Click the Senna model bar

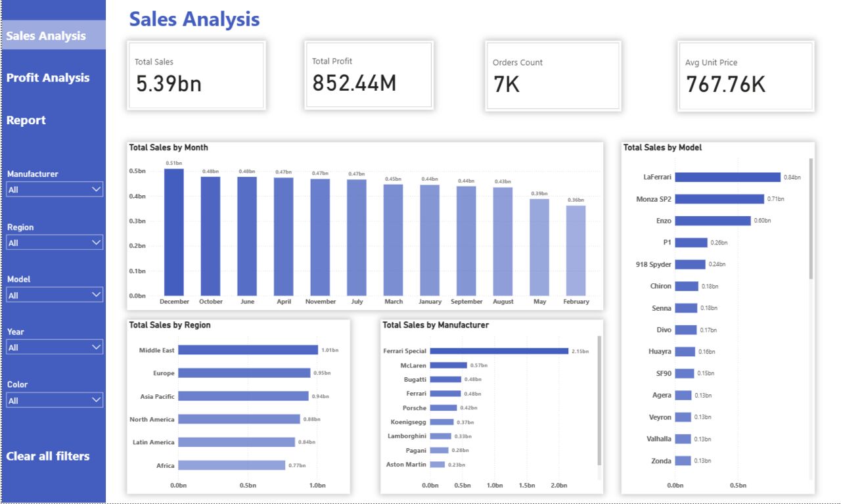pyautogui.click(x=686, y=308)
